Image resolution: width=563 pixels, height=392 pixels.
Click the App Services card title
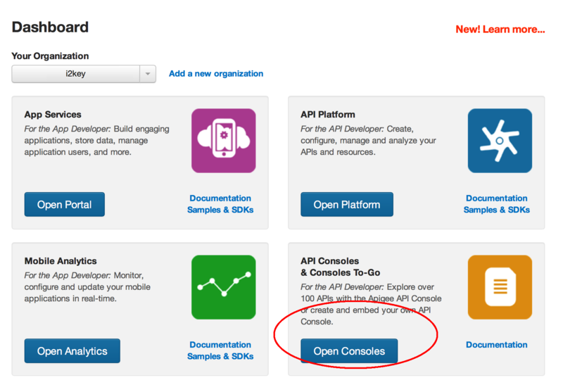pyautogui.click(x=53, y=115)
